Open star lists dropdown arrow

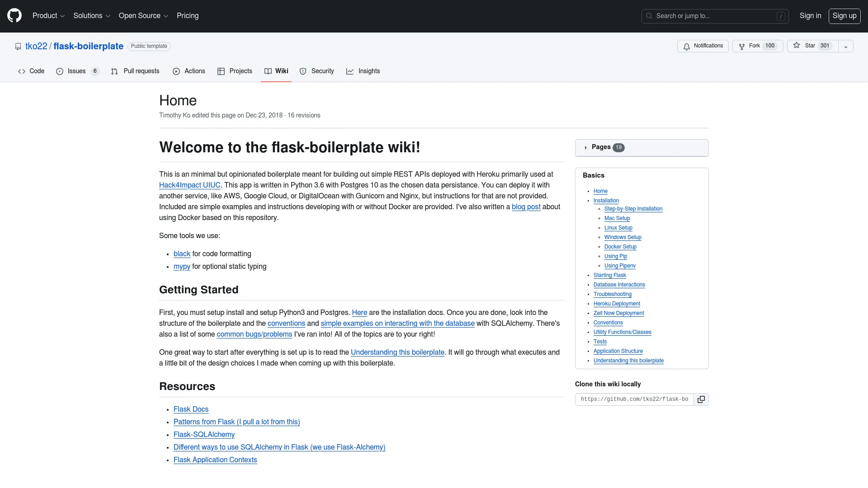click(x=846, y=46)
